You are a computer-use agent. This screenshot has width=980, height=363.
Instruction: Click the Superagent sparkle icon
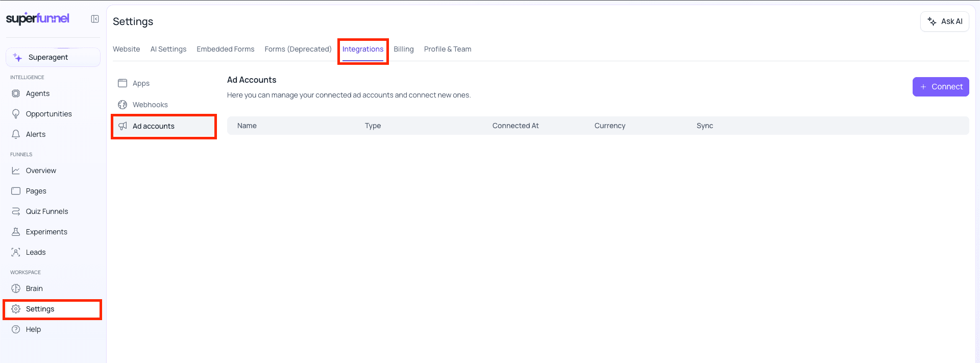click(x=18, y=57)
